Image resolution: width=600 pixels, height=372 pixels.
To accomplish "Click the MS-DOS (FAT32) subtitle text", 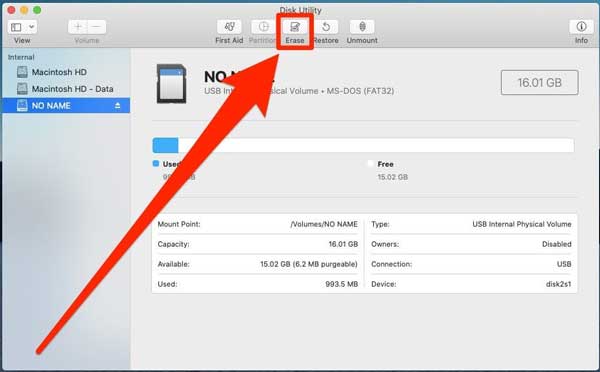I will pyautogui.click(x=360, y=91).
